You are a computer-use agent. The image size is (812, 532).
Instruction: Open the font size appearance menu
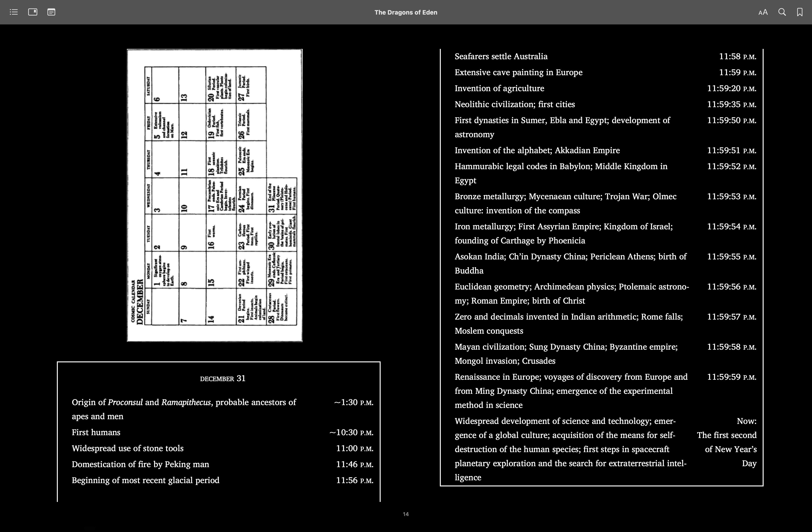pos(763,12)
